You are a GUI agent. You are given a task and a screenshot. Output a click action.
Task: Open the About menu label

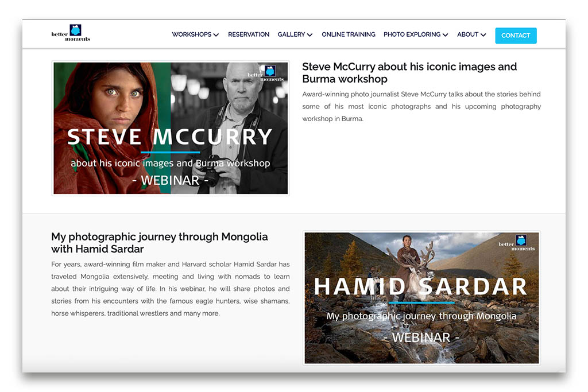tap(467, 34)
